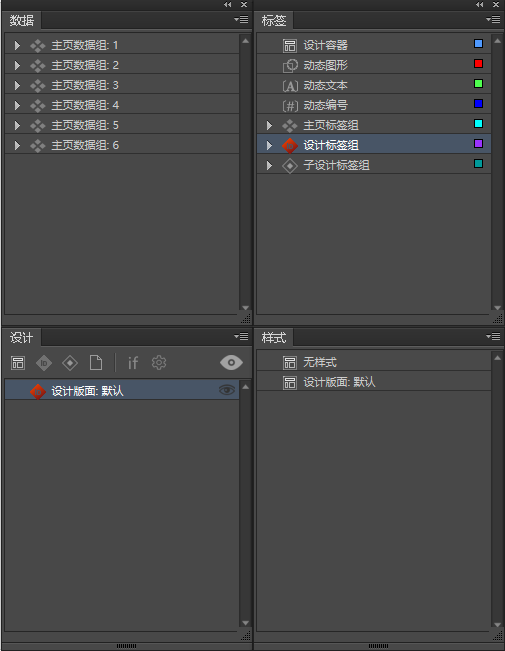Click the green swatch beside 动态文本

[478, 83]
